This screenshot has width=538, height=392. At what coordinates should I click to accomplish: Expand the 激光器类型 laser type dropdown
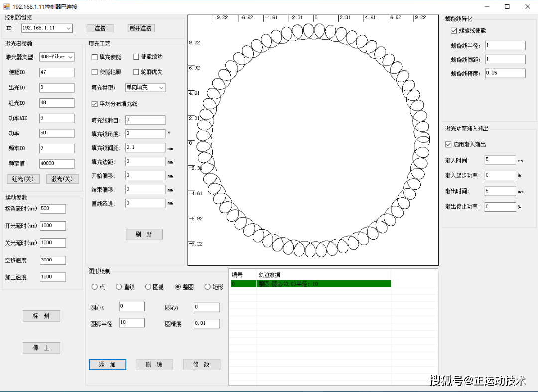tap(70, 57)
